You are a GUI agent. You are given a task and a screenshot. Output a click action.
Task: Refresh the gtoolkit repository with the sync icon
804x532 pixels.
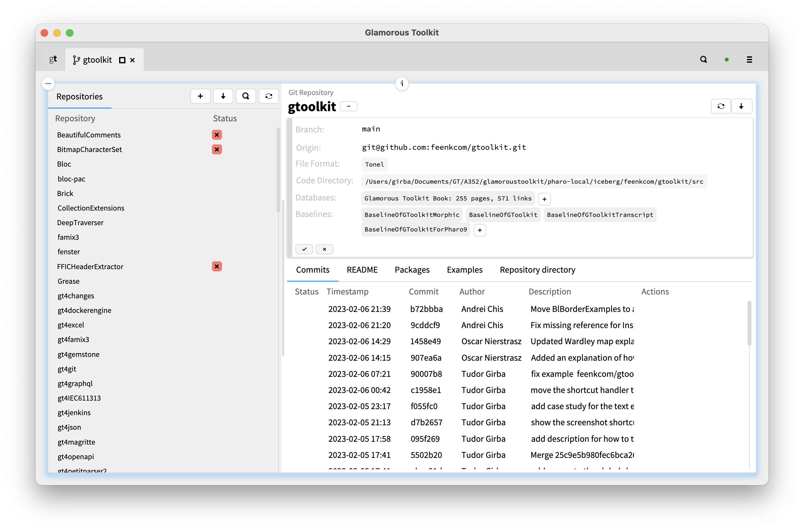click(x=721, y=106)
